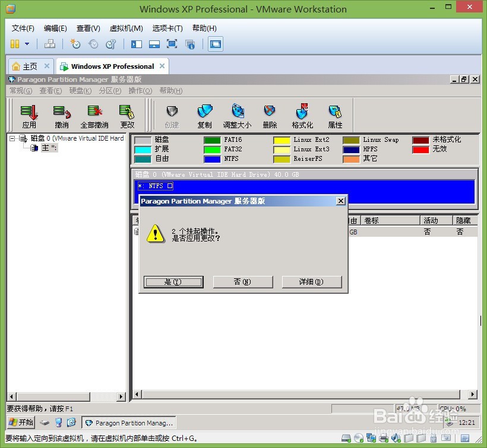This screenshot has width=487, height=448.
Task: Click the VMware show library sidebar icon
Action: (x=137, y=44)
